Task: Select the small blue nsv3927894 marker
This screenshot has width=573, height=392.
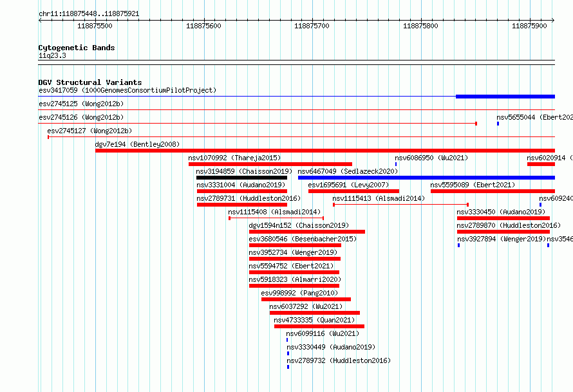Action: point(458,245)
